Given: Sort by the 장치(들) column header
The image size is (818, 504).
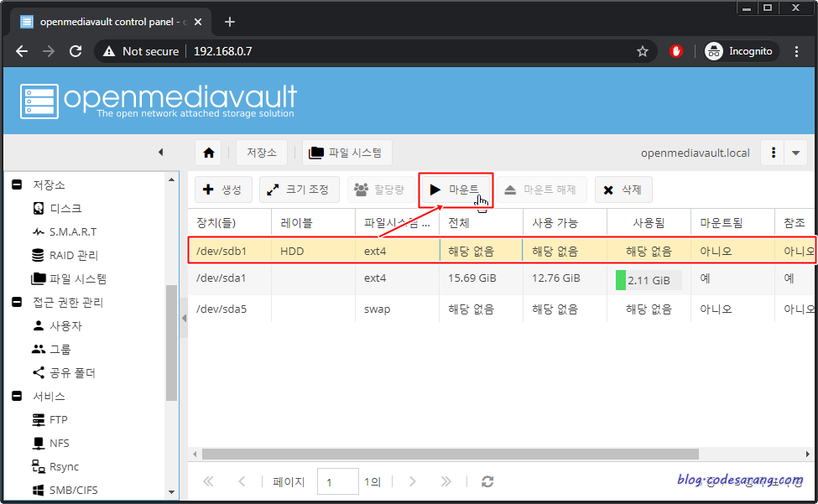Looking at the screenshot, I should click(x=230, y=222).
